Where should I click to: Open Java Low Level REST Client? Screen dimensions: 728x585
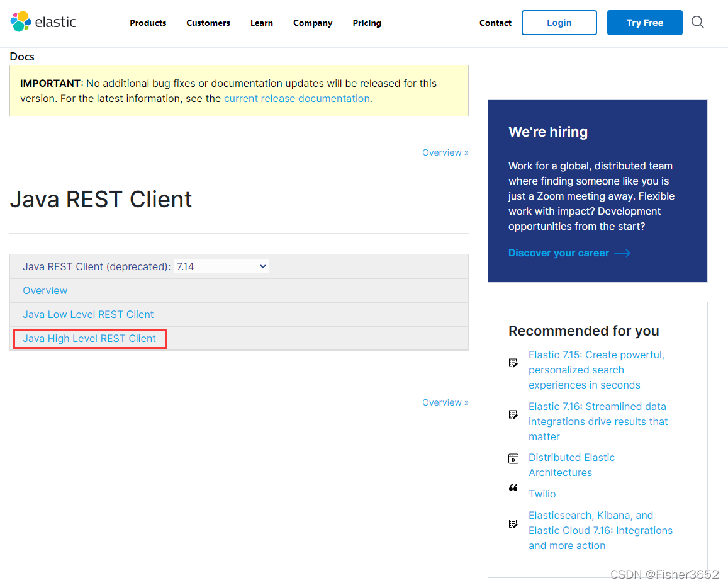pos(88,315)
